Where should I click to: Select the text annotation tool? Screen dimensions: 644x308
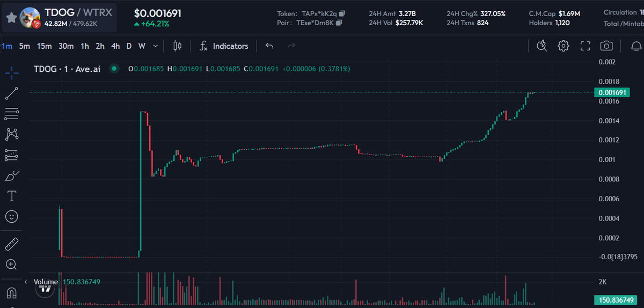(x=12, y=196)
